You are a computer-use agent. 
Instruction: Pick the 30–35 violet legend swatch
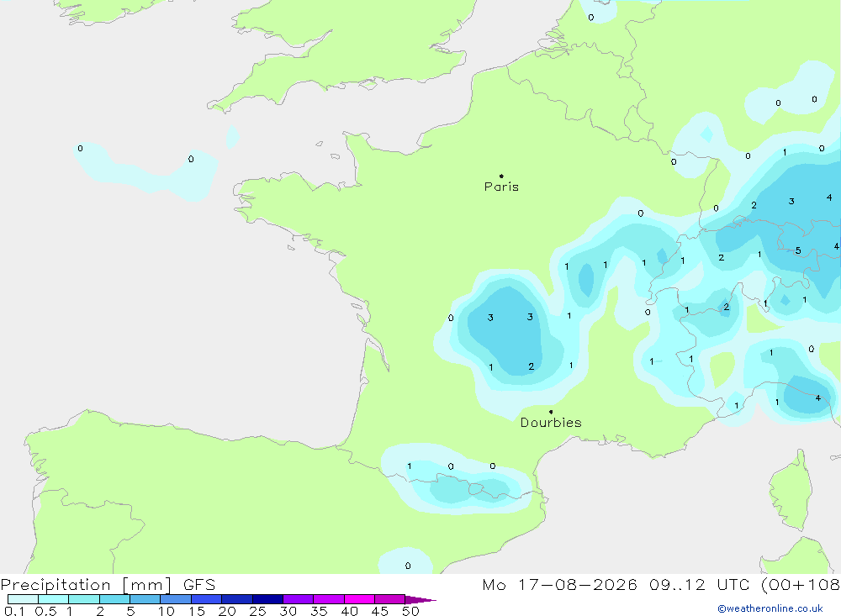[x=299, y=599]
